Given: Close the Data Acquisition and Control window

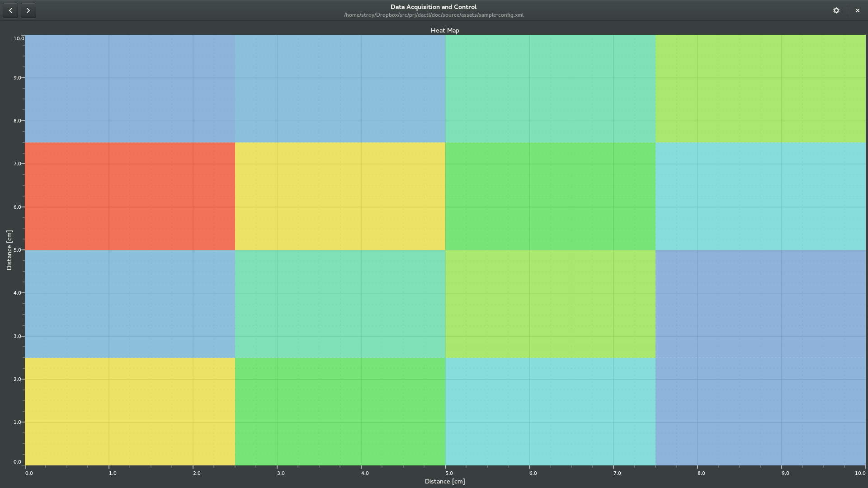Looking at the screenshot, I should click(858, 10).
